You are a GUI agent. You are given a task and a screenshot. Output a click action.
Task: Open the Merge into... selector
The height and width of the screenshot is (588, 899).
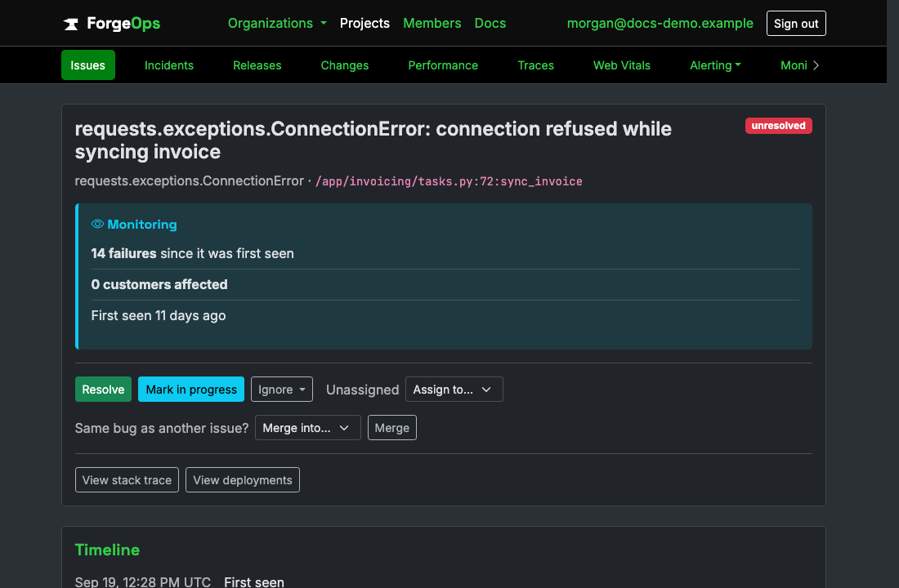[x=307, y=428]
